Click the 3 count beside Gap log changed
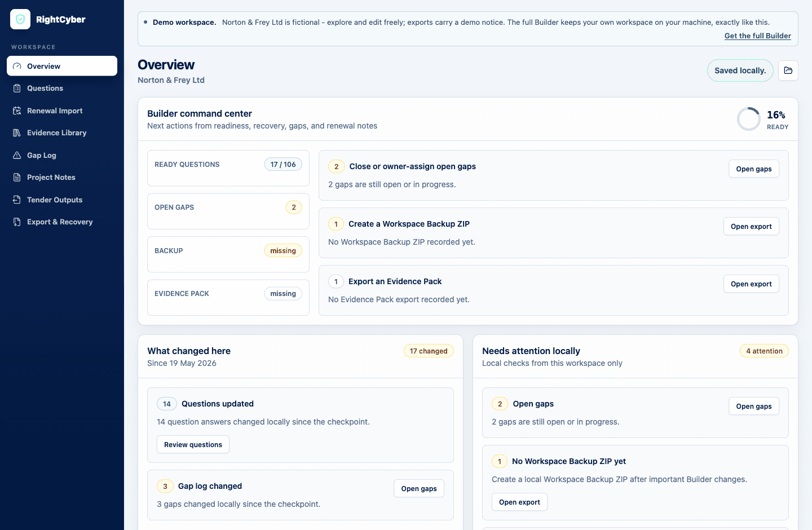Screen dimensions: 812x530 point(165,487)
